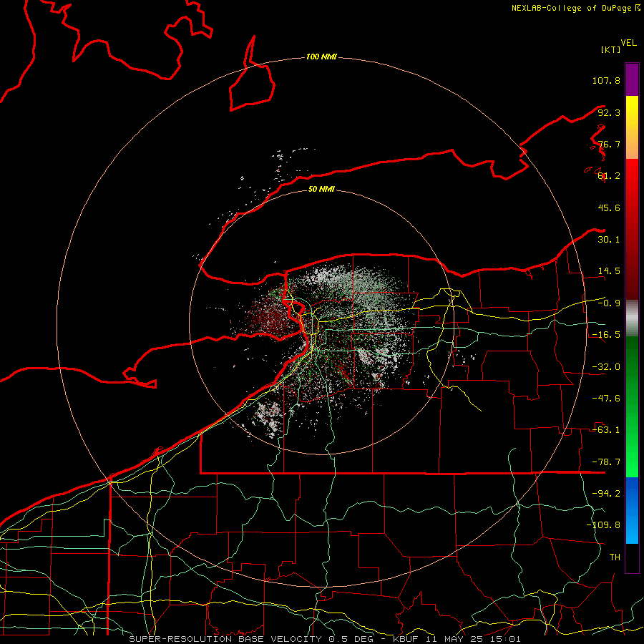
Task: Click the [KT] units label
Action: [611, 49]
